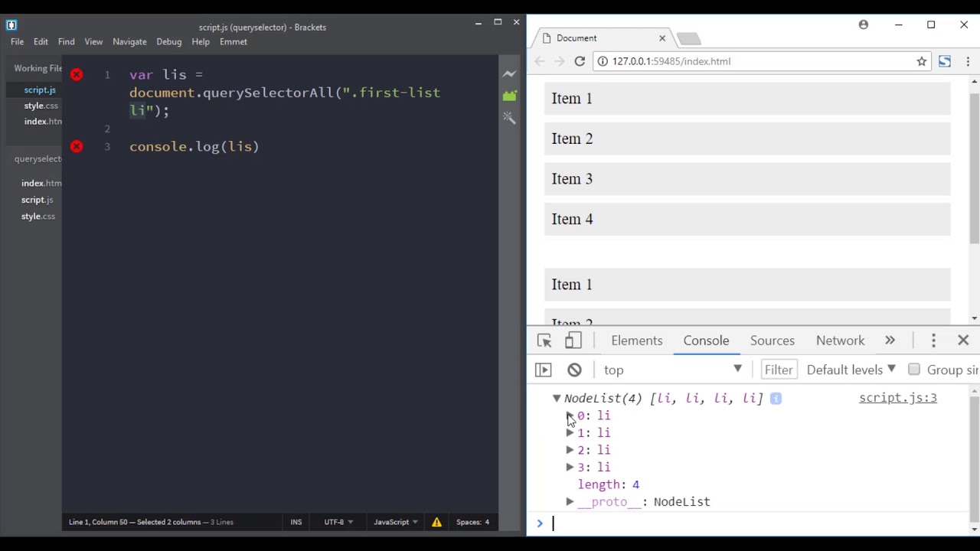The image size is (980, 551).
Task: Open the Find menu
Action: pyautogui.click(x=67, y=42)
